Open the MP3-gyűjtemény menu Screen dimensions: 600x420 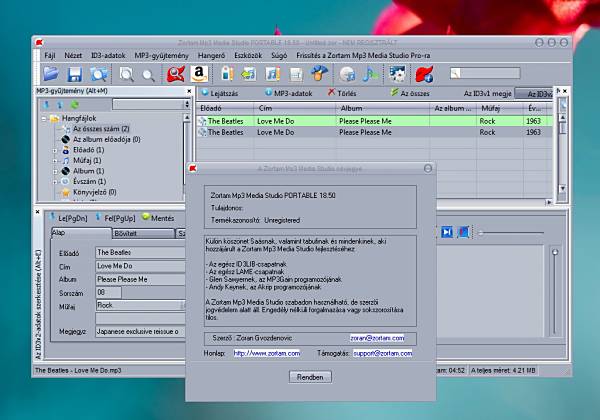161,55
